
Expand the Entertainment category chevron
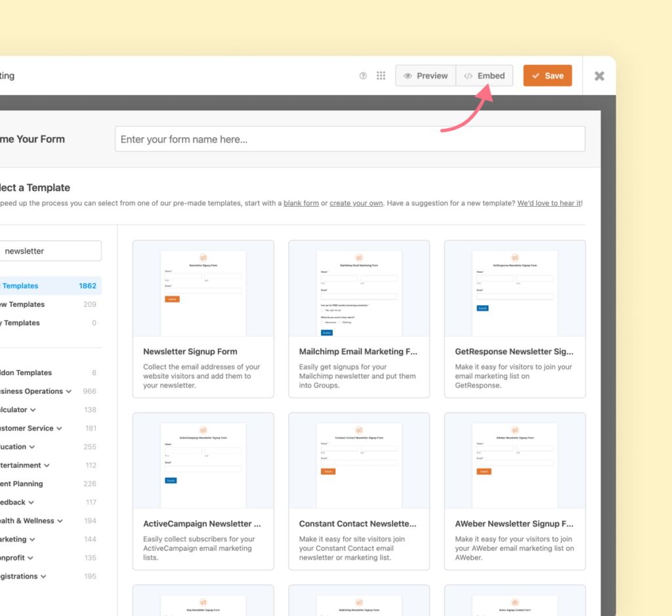47,465
